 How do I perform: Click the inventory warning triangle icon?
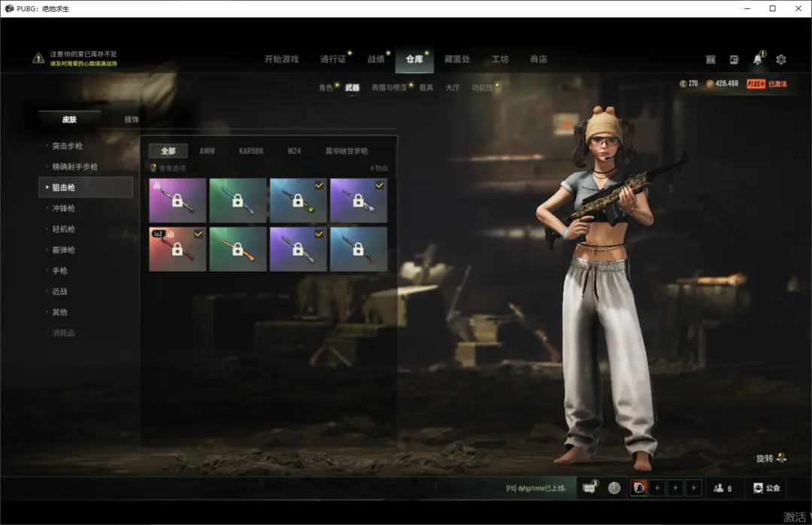[x=38, y=58]
